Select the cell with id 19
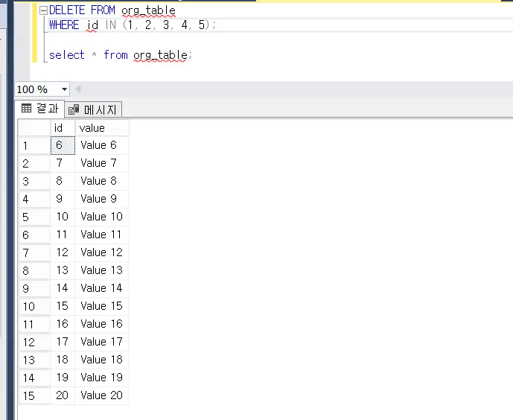The width and height of the screenshot is (513, 420). 63,378
